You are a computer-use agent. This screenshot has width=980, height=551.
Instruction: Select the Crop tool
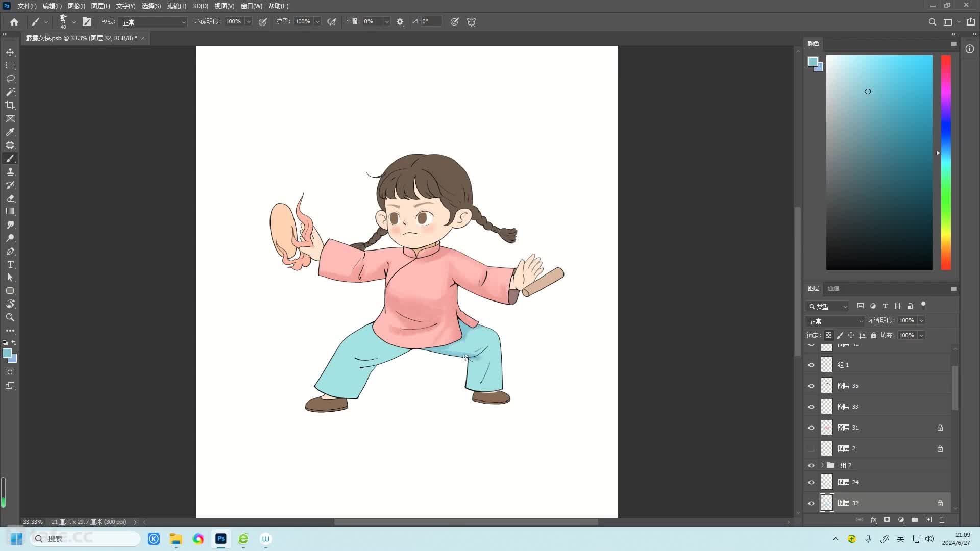pos(10,105)
